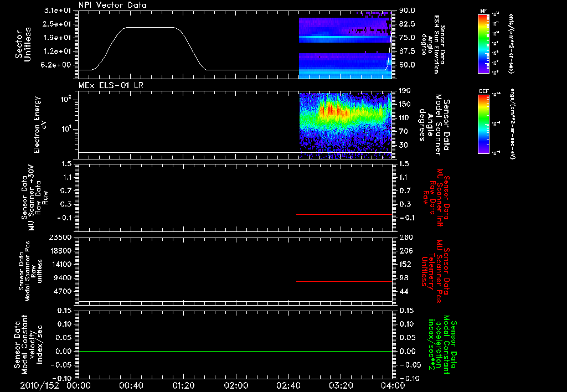Screen dimensions: 567x392
Task: Click the "Electron Energy eV" axis label
Action: point(40,125)
